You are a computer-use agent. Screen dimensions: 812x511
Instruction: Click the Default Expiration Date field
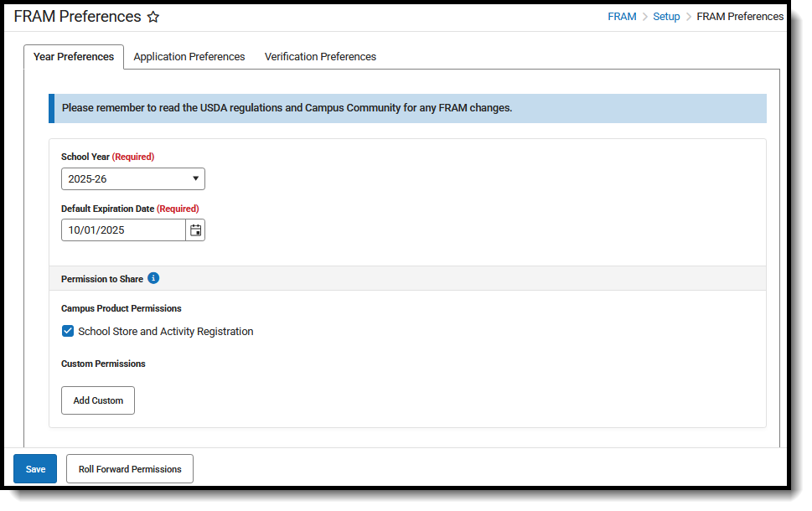tap(123, 230)
